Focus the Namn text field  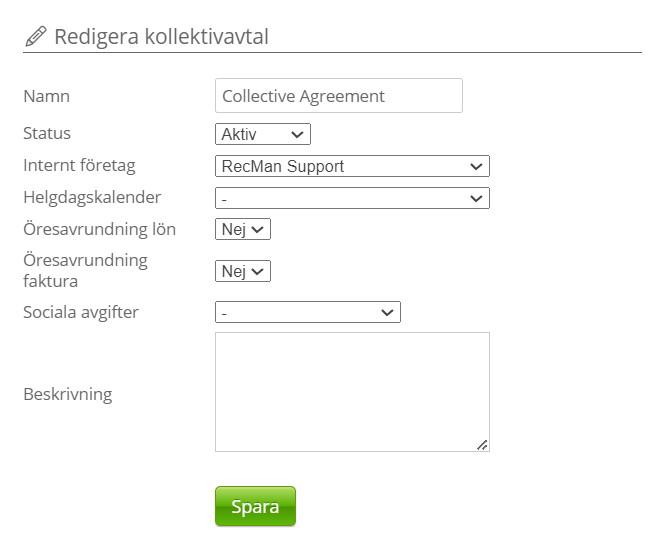coord(338,96)
